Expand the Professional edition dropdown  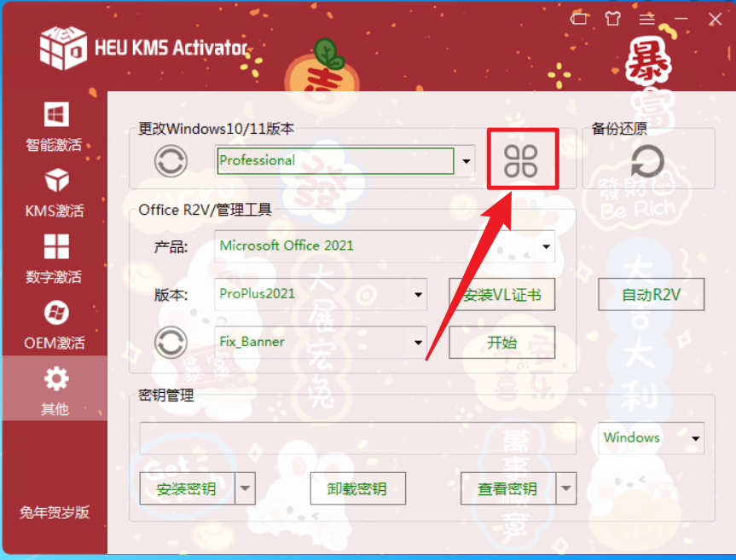[467, 161]
